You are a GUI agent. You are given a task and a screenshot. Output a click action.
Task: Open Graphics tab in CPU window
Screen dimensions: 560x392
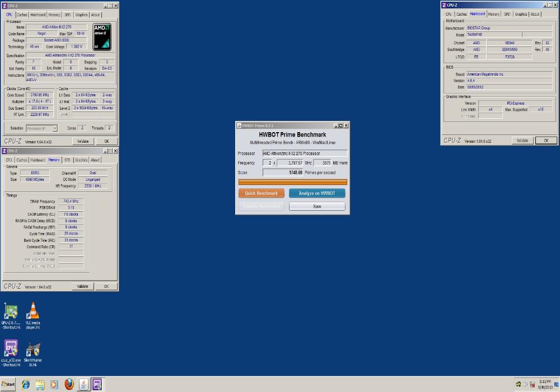tap(81, 15)
